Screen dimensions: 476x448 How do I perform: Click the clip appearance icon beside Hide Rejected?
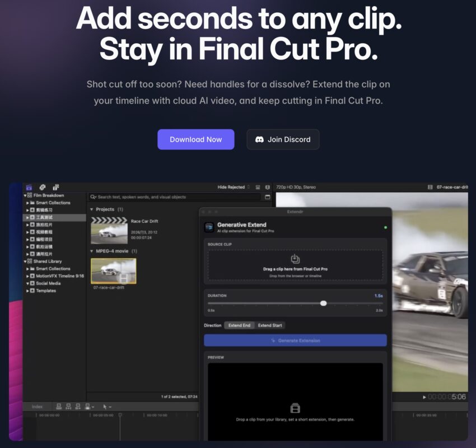click(258, 187)
